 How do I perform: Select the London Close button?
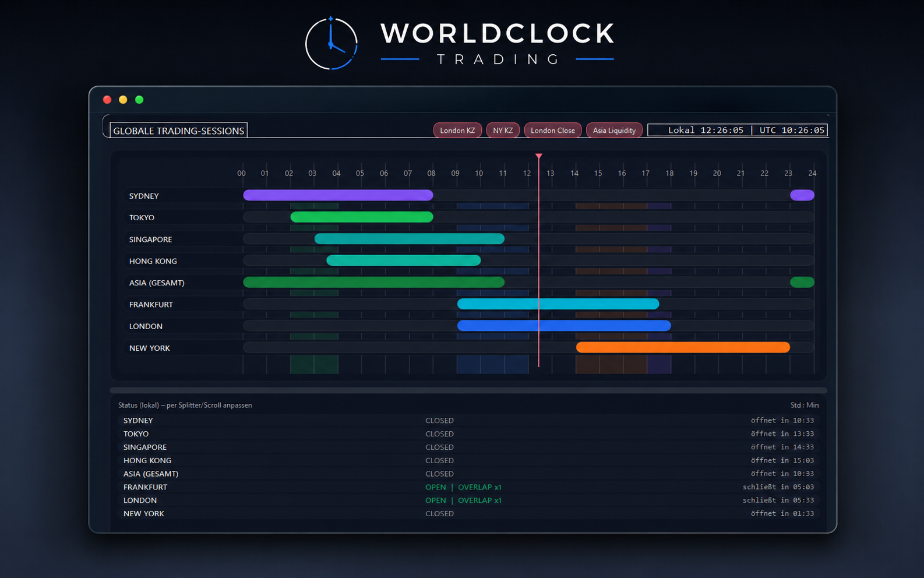pyautogui.click(x=553, y=131)
